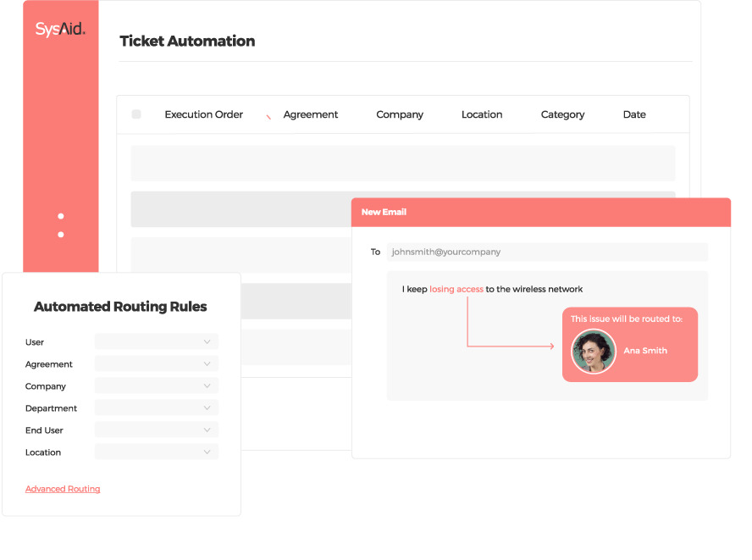
Task: Click the lower white dot in sidebar
Action: [61, 235]
